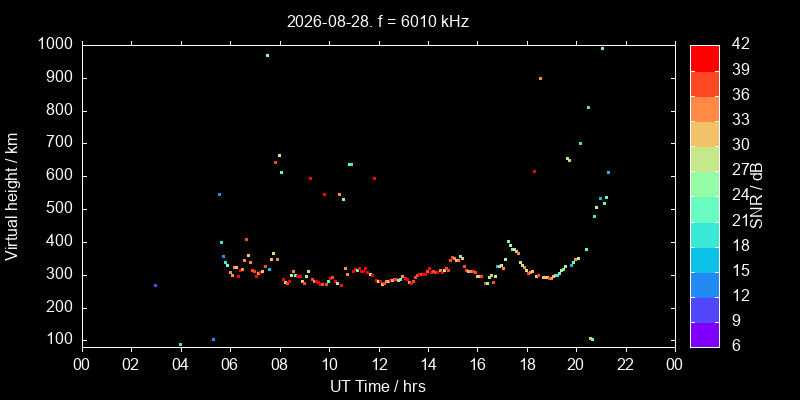Select the blue 12–15 dB colorbar band
Image resolution: width=800 pixels, height=400 pixels.
705,284
